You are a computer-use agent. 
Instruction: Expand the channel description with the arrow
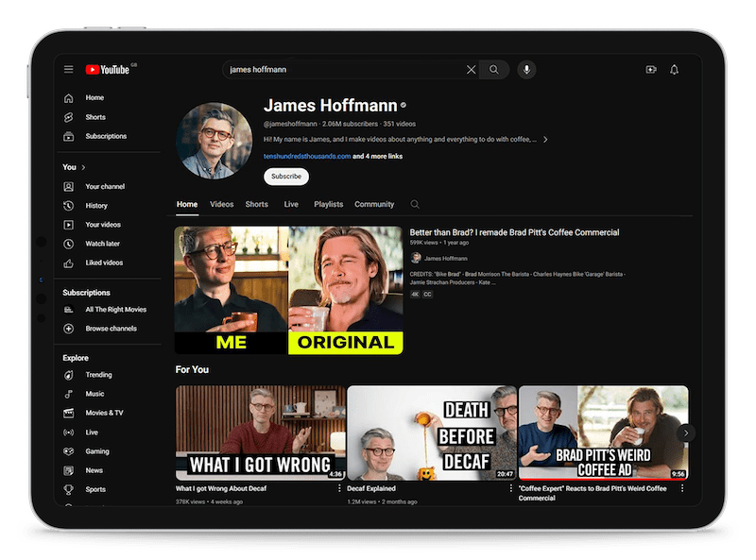pyautogui.click(x=545, y=138)
